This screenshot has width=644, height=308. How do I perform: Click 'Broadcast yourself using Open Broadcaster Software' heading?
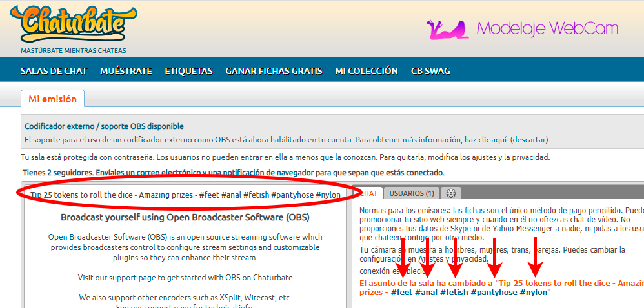(185, 217)
